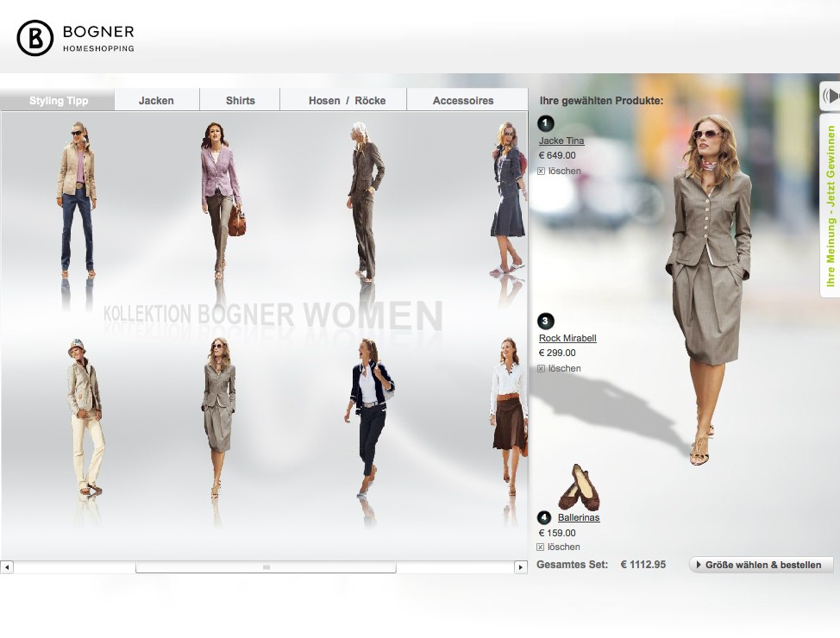Screen dimensions: 840x638
Task: Click the large model preview image
Action: pos(708,290)
